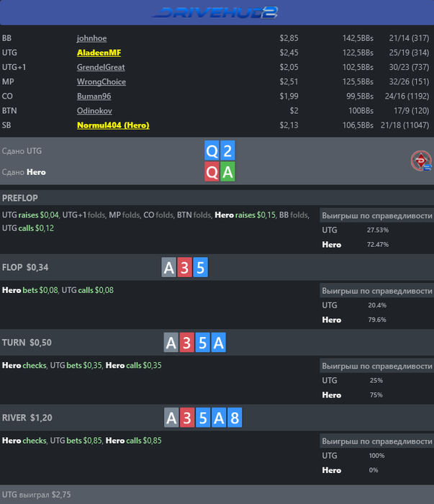Click Hero's stats 21/18 (11047)
Image resolution: width=434 pixels, height=504 pixels.
(404, 125)
